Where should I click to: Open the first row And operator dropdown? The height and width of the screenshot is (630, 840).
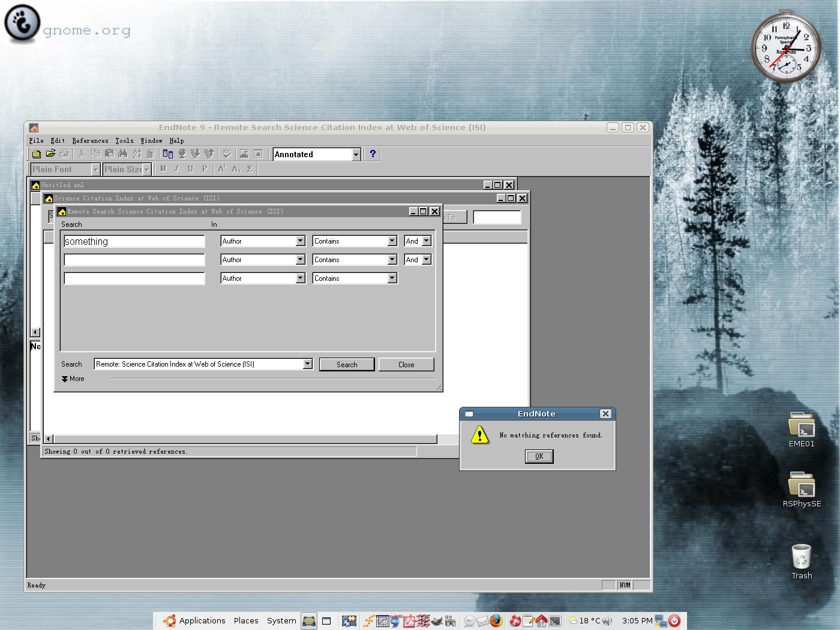click(x=427, y=241)
